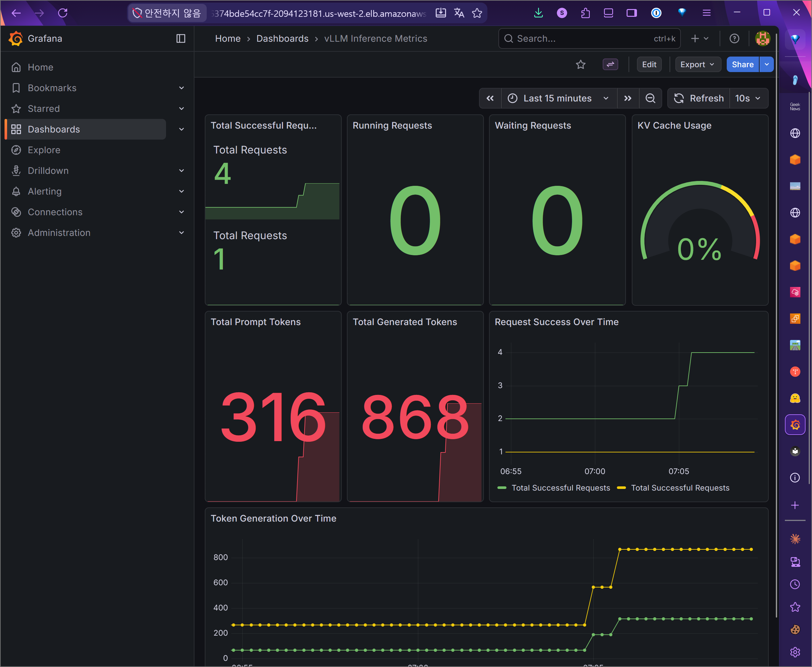Click Dashboards breadcrumb link
The image size is (812, 667).
click(x=283, y=38)
